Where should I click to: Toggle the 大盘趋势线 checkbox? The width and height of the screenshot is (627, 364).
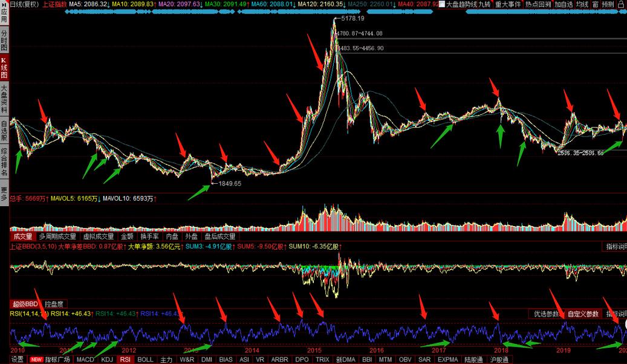(441, 4)
